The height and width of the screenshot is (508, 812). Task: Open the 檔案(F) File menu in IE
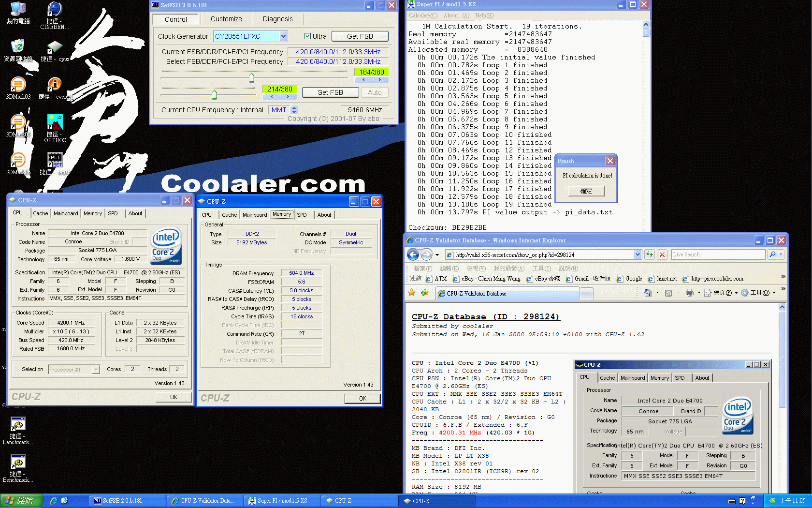tap(423, 269)
